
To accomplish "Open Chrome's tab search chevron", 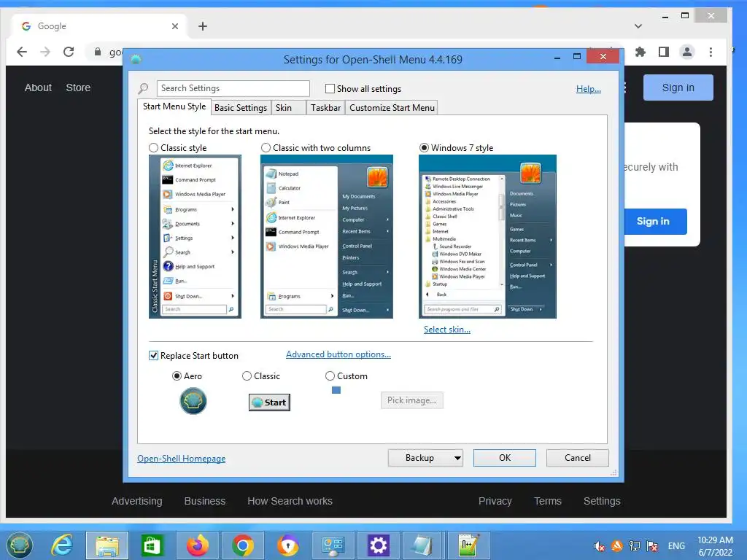I will (638, 26).
